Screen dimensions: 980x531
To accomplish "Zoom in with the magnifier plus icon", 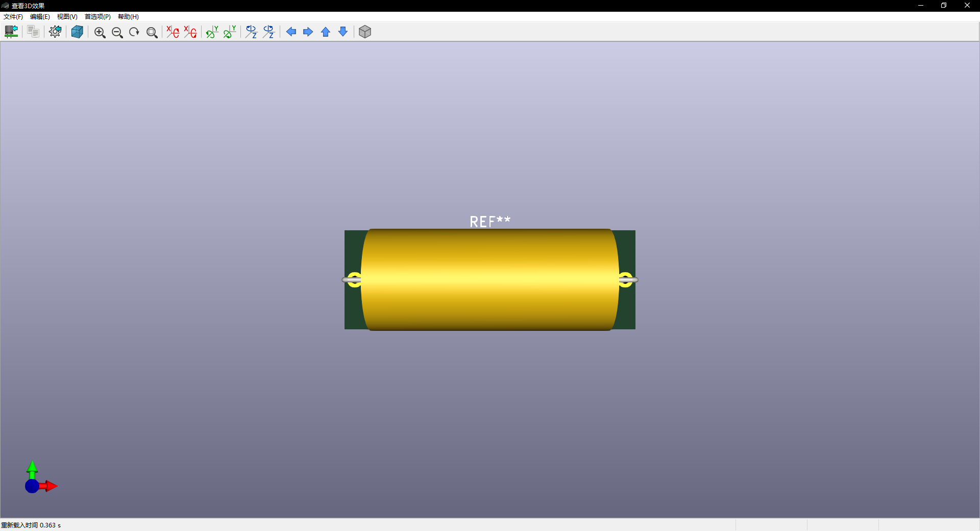I will click(100, 32).
